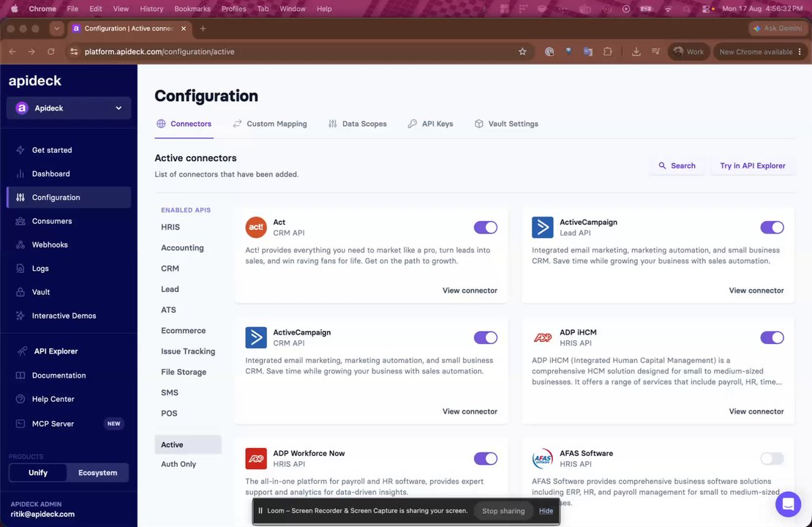Viewport: 812px width, 527px height.
Task: Disable the ADP Workforce Now connector
Action: (485, 459)
